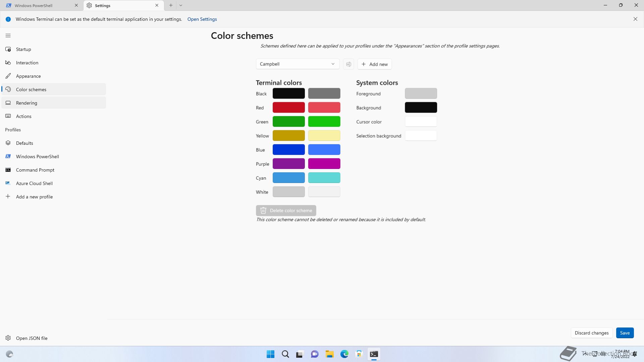644x362 pixels.
Task: Click the Startup icon in the sidebar
Action: [x=8, y=49]
